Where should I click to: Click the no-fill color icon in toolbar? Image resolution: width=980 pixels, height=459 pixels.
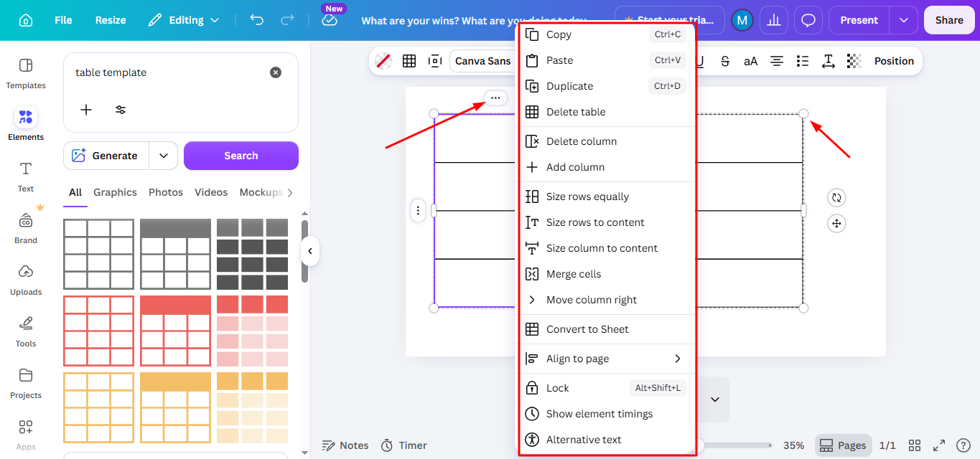(383, 61)
